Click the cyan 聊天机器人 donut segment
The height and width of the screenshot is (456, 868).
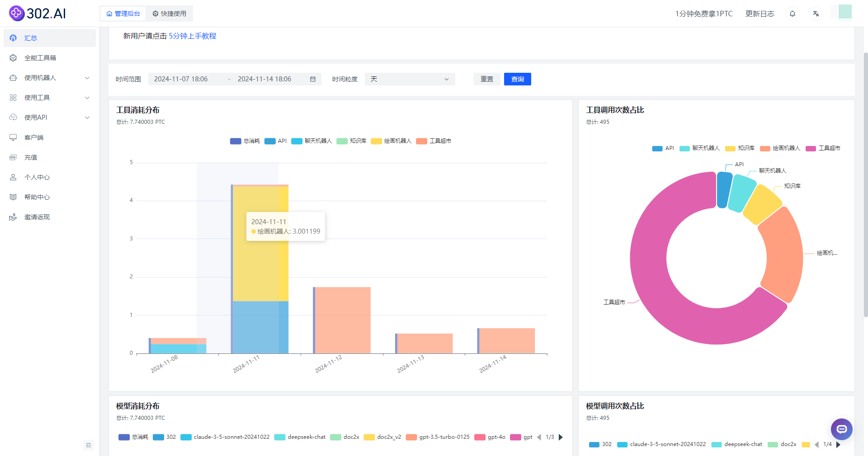741,193
